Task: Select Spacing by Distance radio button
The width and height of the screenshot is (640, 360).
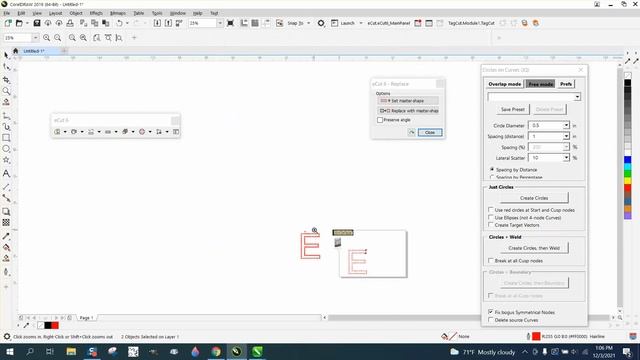Action: tap(492, 169)
